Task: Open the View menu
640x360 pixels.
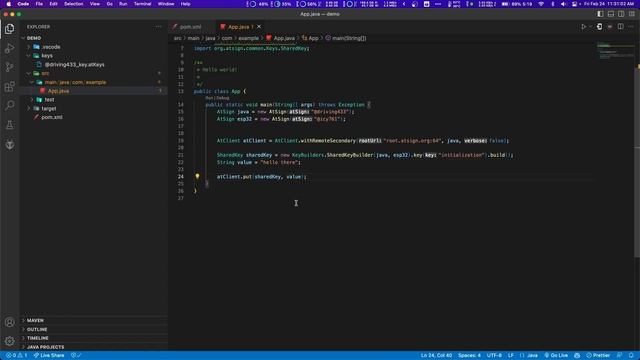Action: [x=95, y=4]
